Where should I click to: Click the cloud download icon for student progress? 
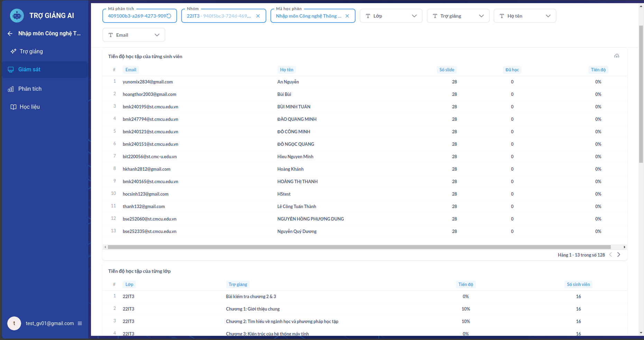tap(616, 56)
